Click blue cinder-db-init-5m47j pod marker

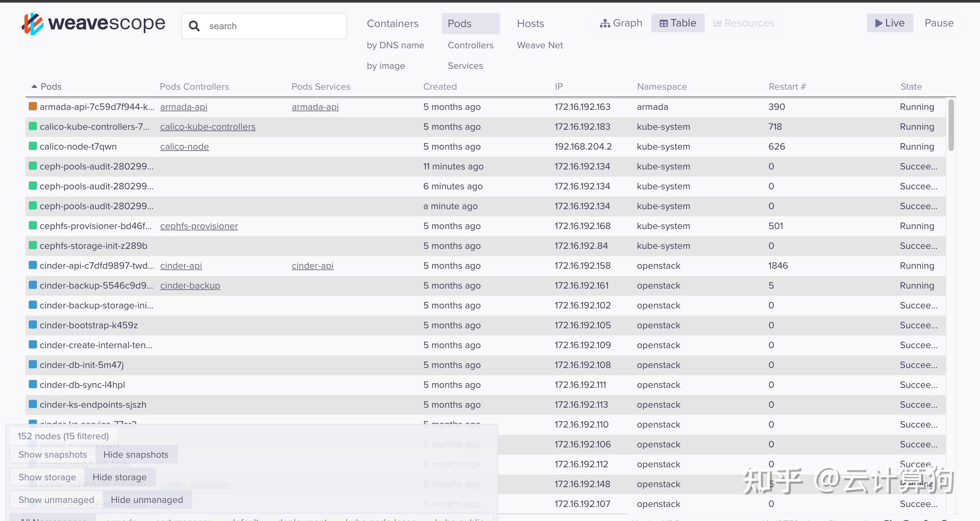point(33,365)
